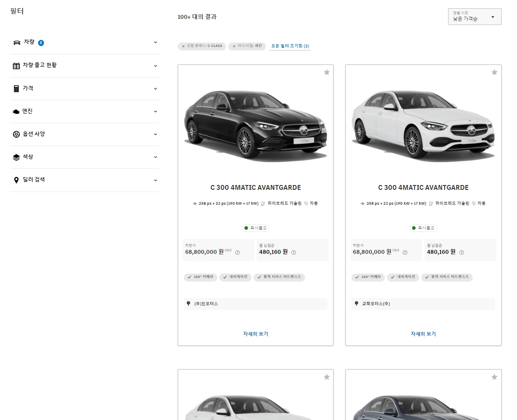This screenshot has height=420, width=517.
Task: Click dealer pin icon next to (주)진모터스
Action: 188,303
